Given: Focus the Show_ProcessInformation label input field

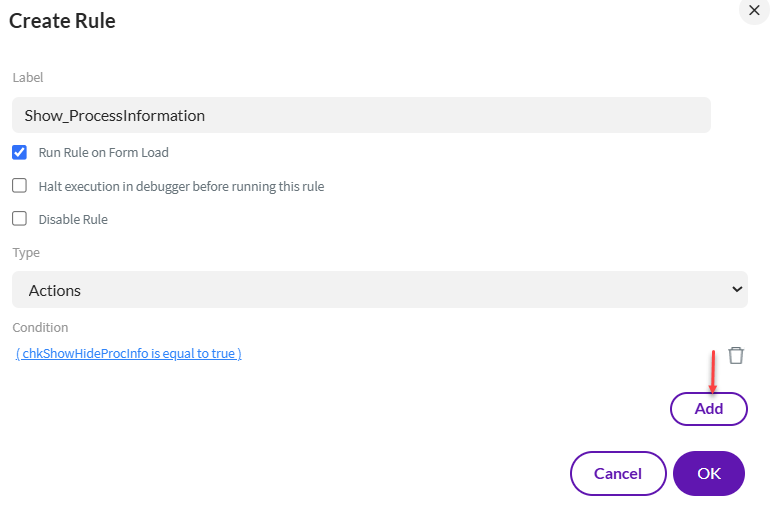Looking at the screenshot, I should pos(361,115).
